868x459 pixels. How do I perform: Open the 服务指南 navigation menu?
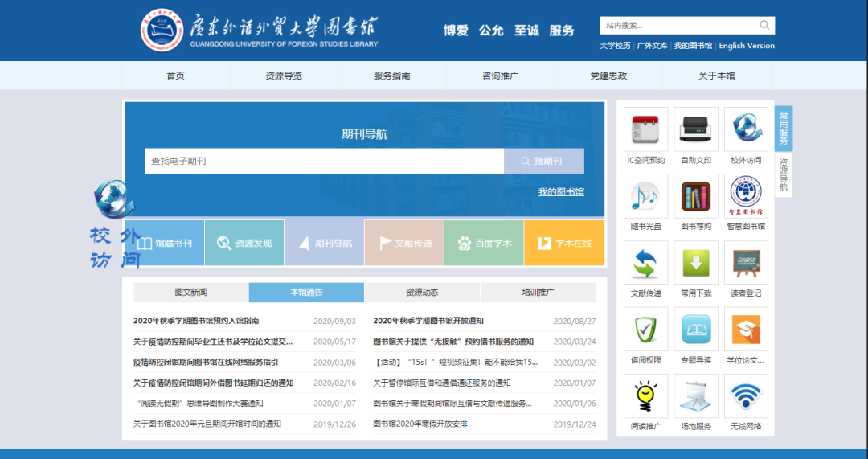point(391,76)
